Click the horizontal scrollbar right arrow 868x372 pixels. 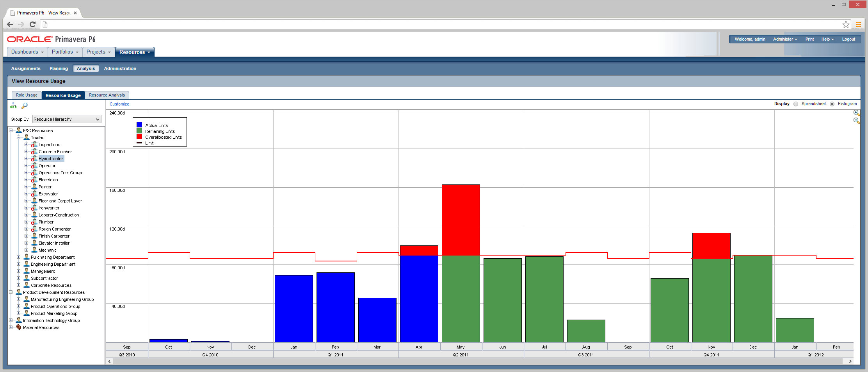coord(850,361)
